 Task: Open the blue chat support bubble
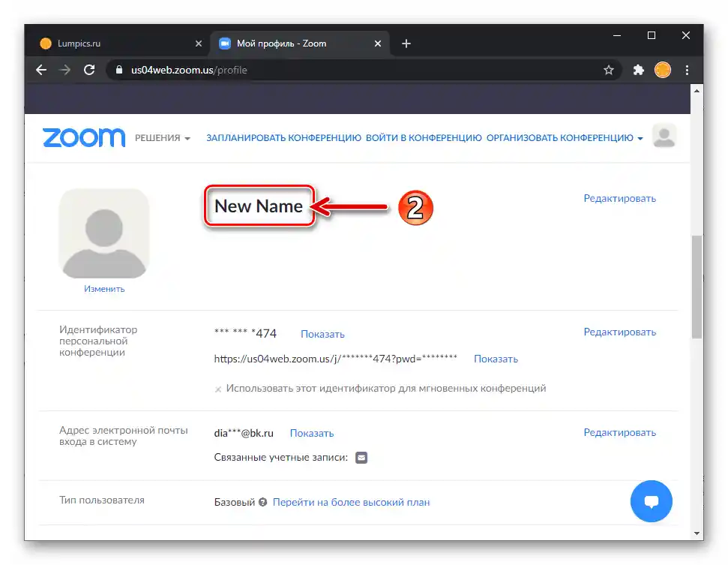[651, 501]
